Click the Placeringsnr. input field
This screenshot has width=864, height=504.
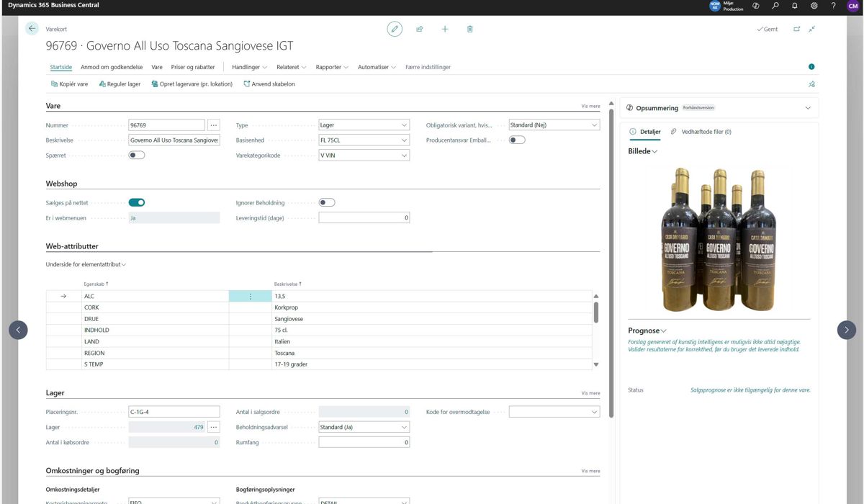pos(174,412)
